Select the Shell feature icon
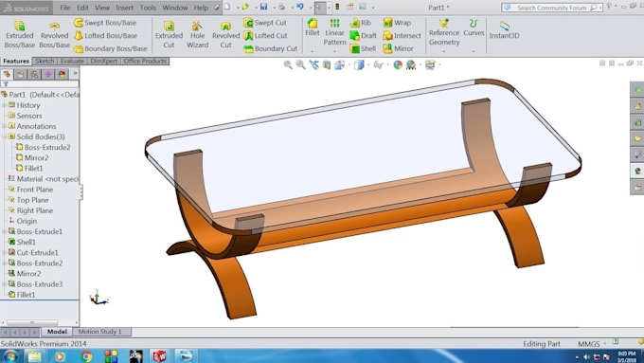The height and width of the screenshot is (363, 644). click(x=355, y=48)
